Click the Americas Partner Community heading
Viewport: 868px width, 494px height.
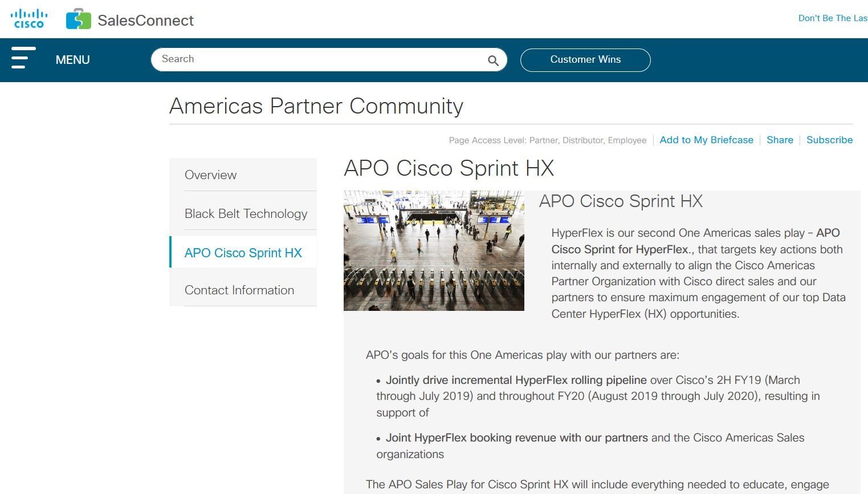click(x=316, y=106)
